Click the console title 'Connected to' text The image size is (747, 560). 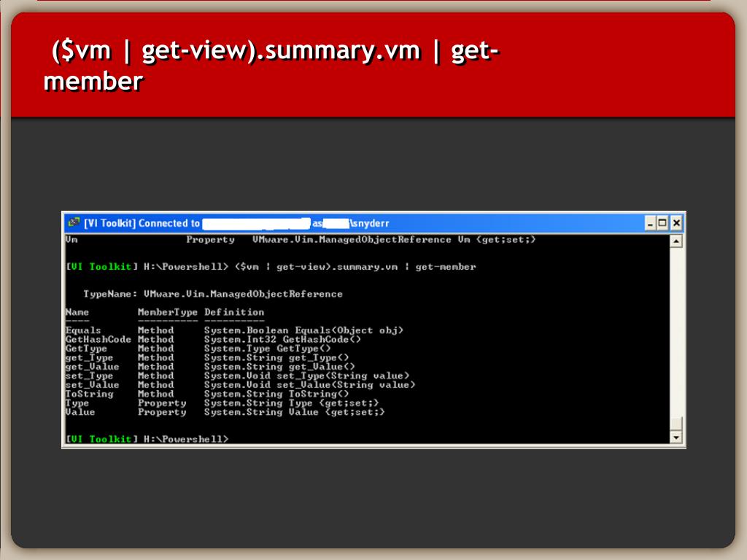click(169, 223)
